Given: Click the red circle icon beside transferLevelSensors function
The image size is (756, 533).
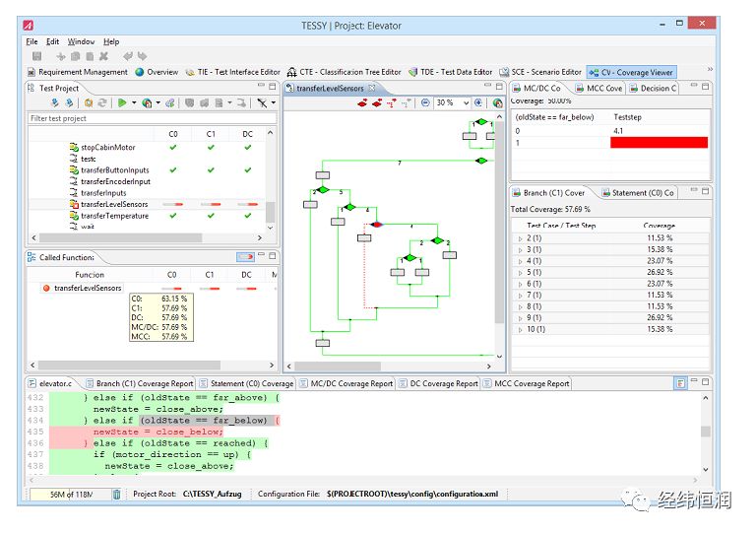Looking at the screenshot, I should [46, 288].
